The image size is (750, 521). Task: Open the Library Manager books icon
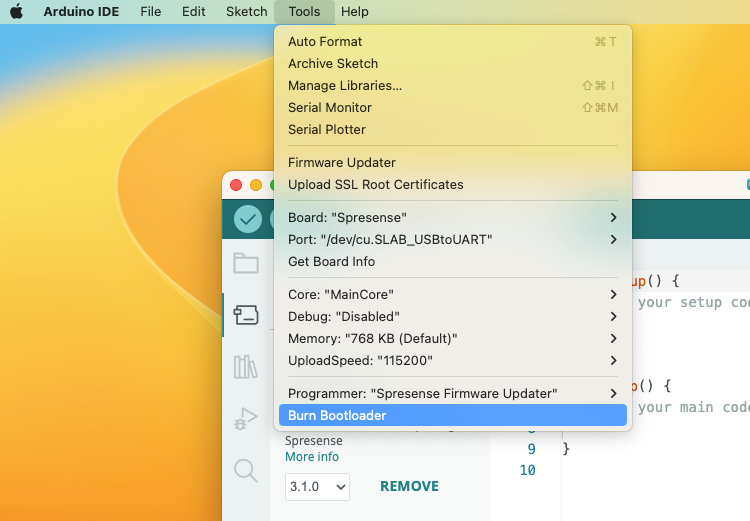pyautogui.click(x=246, y=367)
